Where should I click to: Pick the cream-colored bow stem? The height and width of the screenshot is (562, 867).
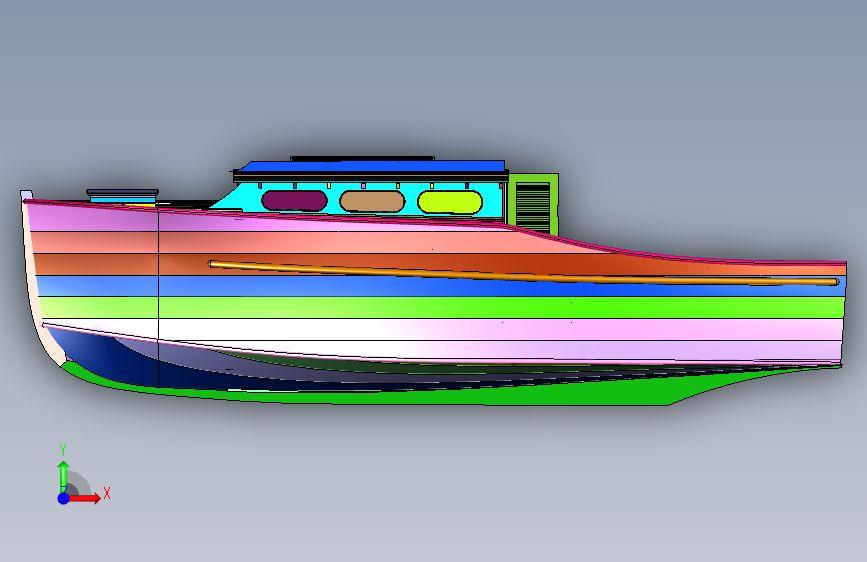tap(36, 299)
